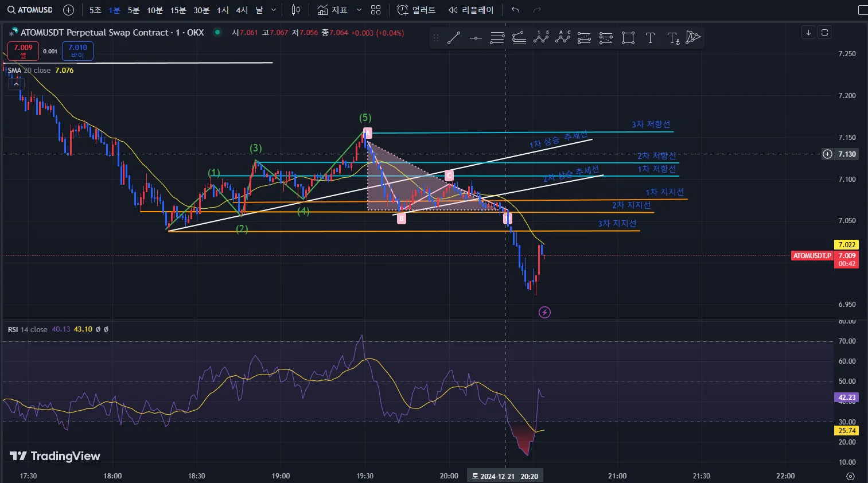
Task: Click the 7.010 바이 buy button
Action: tap(77, 51)
